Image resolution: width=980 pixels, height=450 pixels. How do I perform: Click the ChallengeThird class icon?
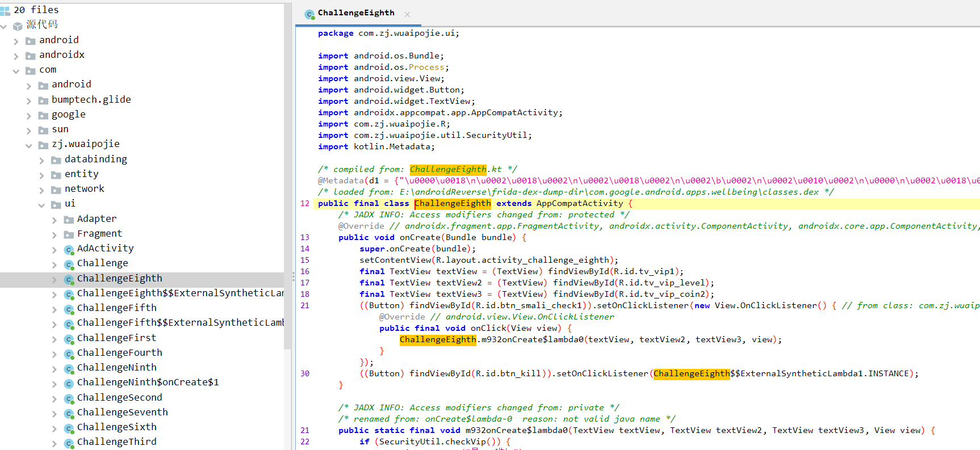point(69,443)
